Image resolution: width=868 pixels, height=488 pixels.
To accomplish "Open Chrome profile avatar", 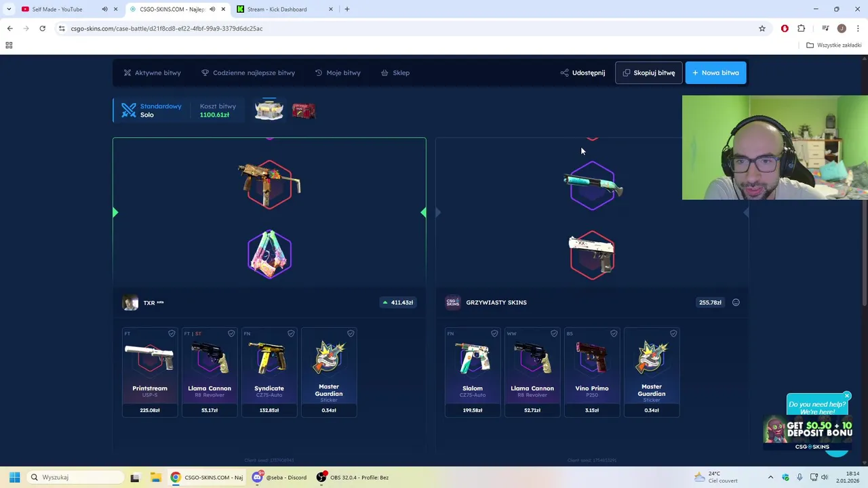I will tap(842, 28).
